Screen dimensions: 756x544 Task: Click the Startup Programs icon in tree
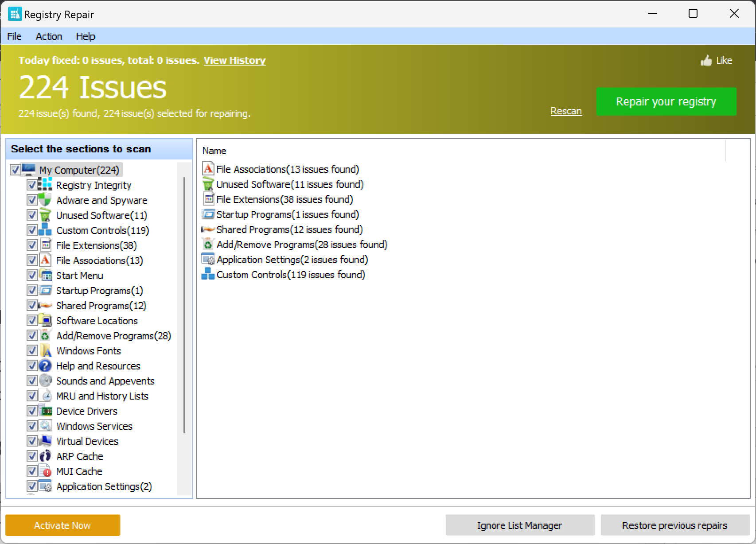click(45, 290)
